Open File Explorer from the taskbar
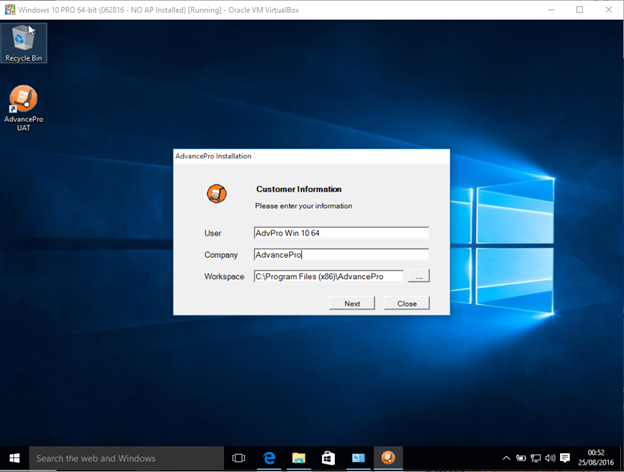 coord(298,458)
